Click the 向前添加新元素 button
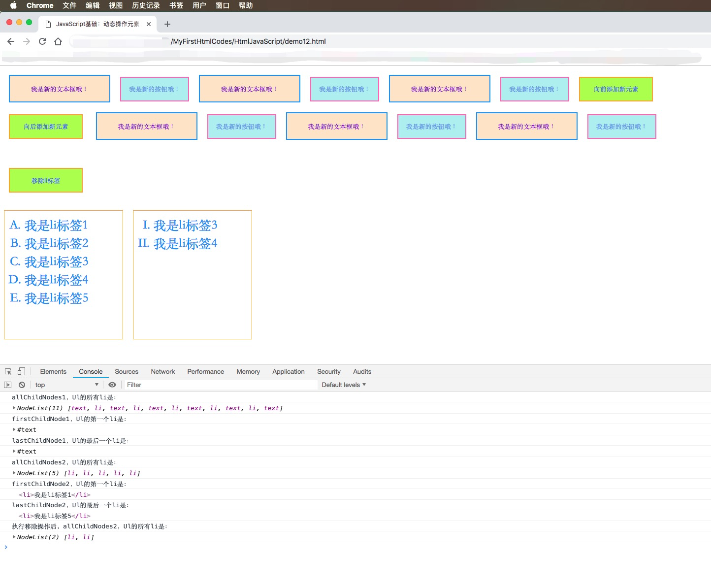Screen dimensions: 711x588 click(615, 89)
